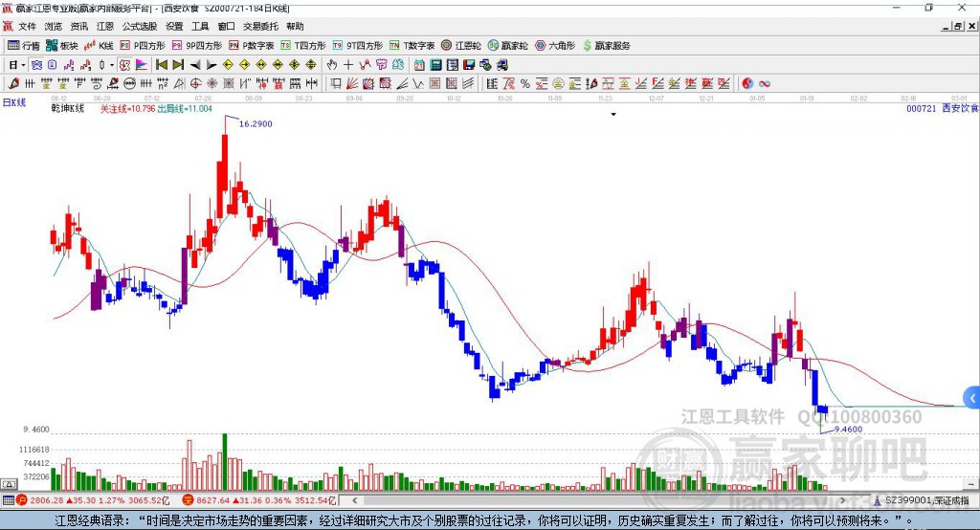
Task: Click the zigzag wave line tool
Action: click(x=418, y=83)
